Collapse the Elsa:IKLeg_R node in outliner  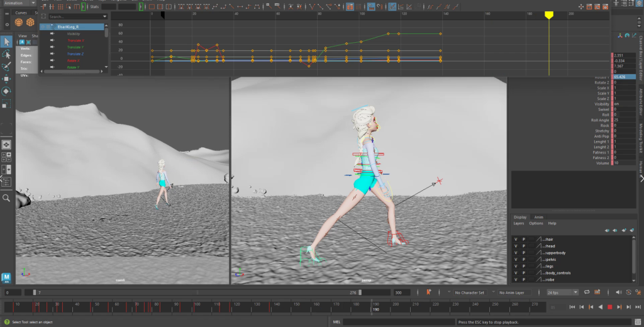(42, 26)
